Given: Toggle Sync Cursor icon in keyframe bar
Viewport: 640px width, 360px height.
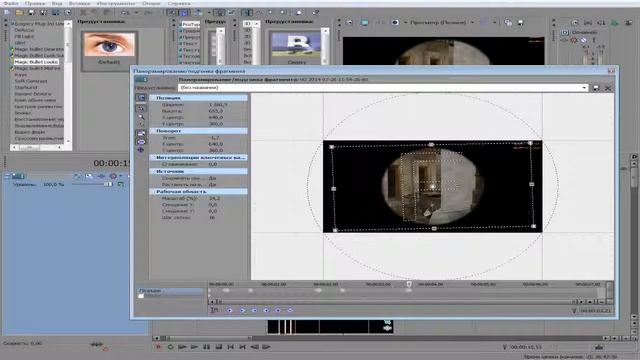Looking at the screenshot, I should tap(214, 311).
